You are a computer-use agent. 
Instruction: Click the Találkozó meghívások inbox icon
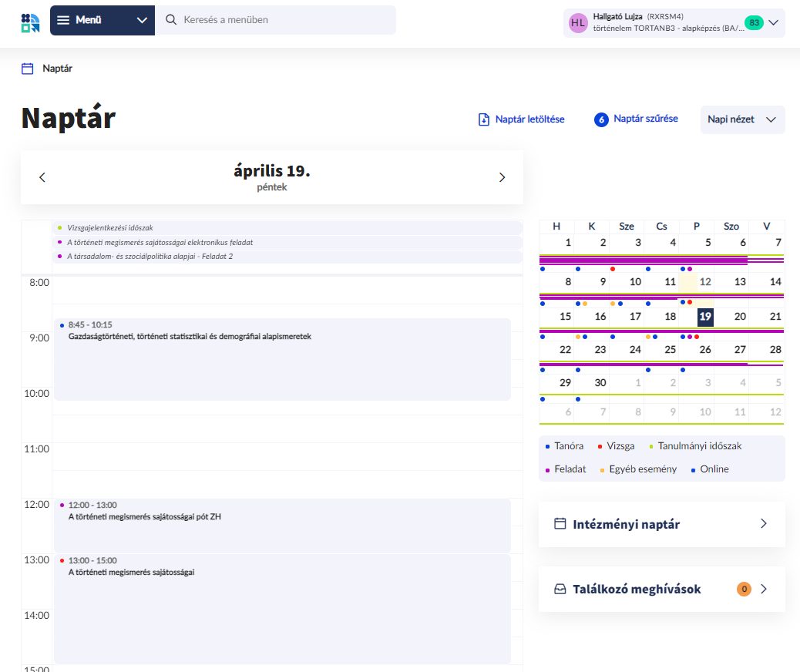[x=560, y=590]
